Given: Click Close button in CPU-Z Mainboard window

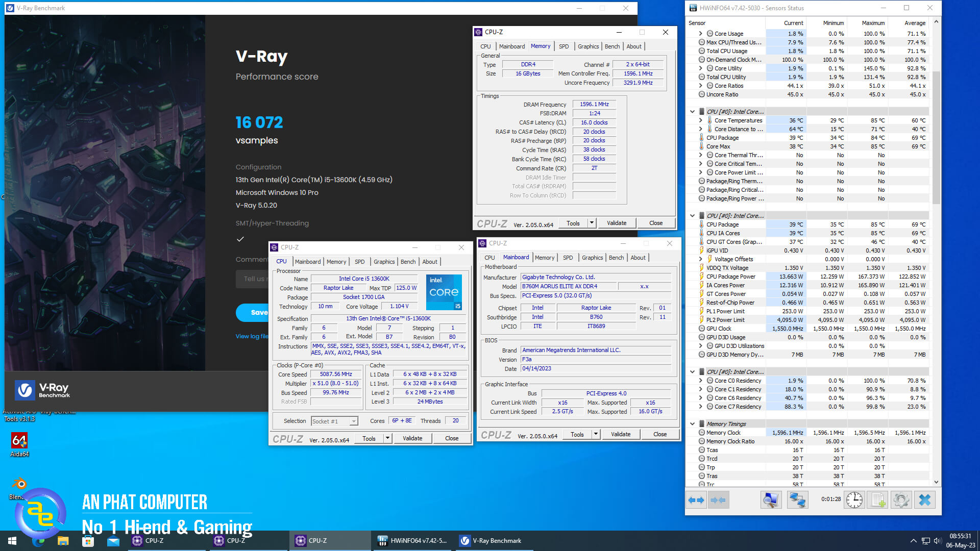Looking at the screenshot, I should 660,434.
